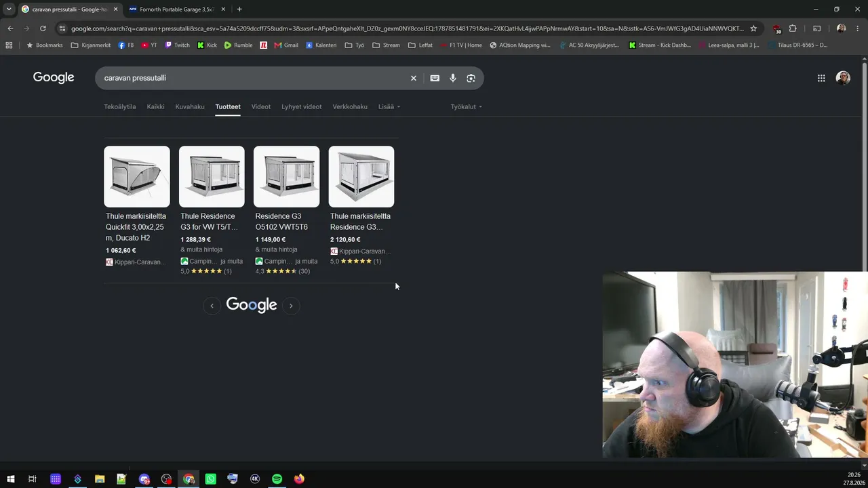Open File Explorer from the taskbar
The image size is (868, 488).
(x=100, y=479)
